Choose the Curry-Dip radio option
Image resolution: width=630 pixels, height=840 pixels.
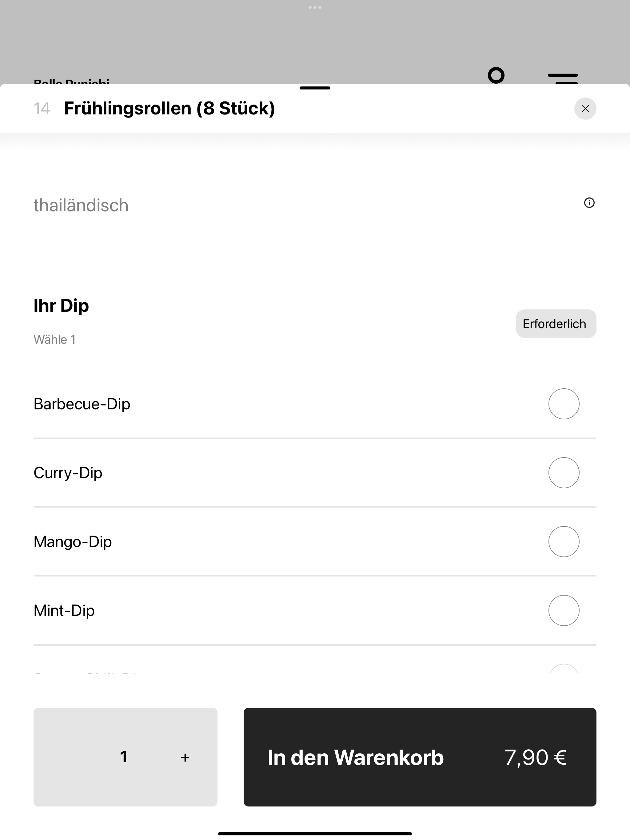564,472
